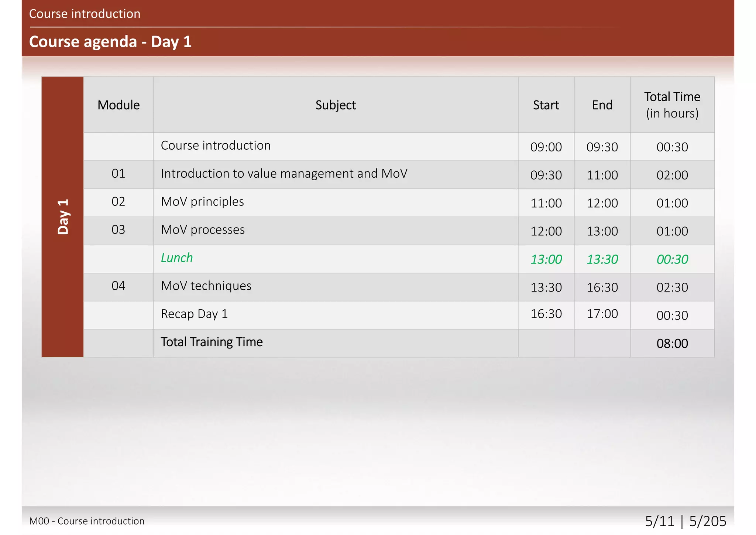This screenshot has height=535, width=756.
Task: Click the 'Course introduction' header text at top
Action: pyautogui.click(x=85, y=14)
